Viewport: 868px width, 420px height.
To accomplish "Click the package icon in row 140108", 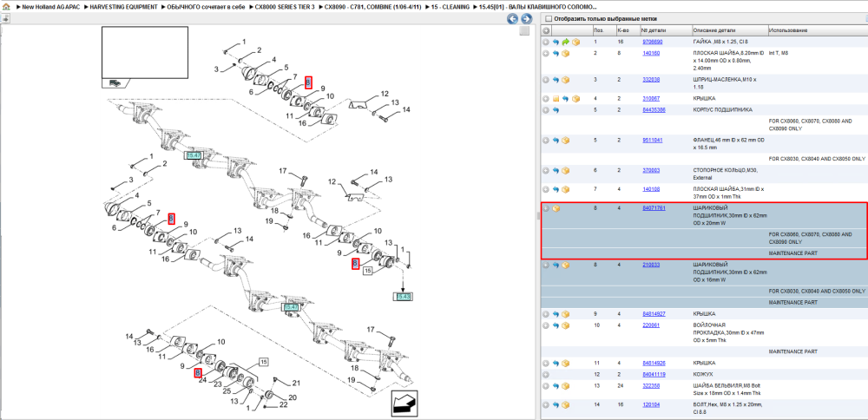I will 566,189.
